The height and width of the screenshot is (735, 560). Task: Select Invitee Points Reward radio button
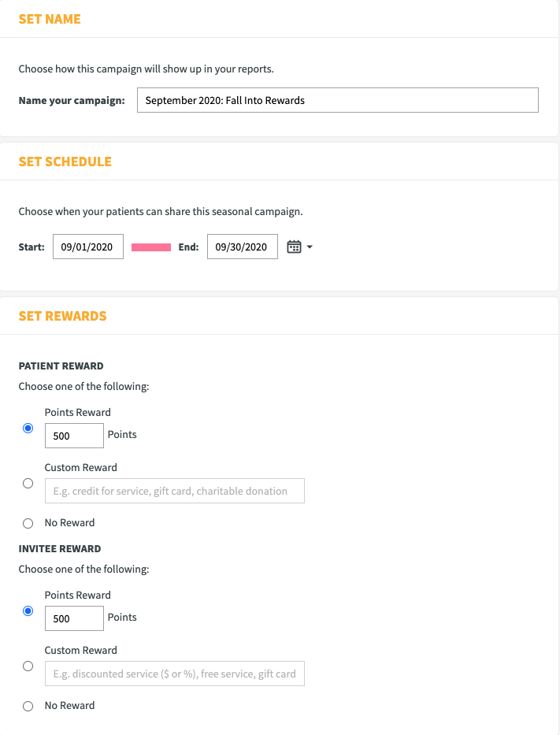28,611
